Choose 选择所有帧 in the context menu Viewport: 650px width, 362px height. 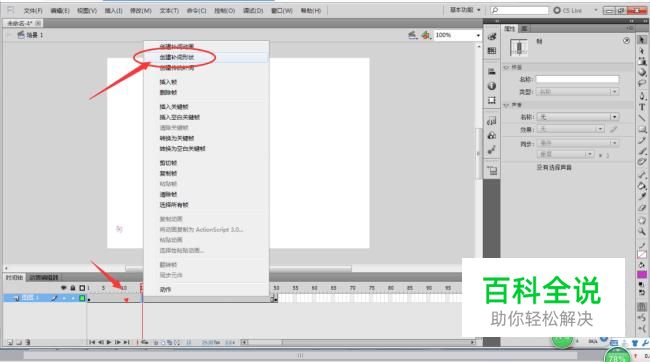click(x=174, y=205)
